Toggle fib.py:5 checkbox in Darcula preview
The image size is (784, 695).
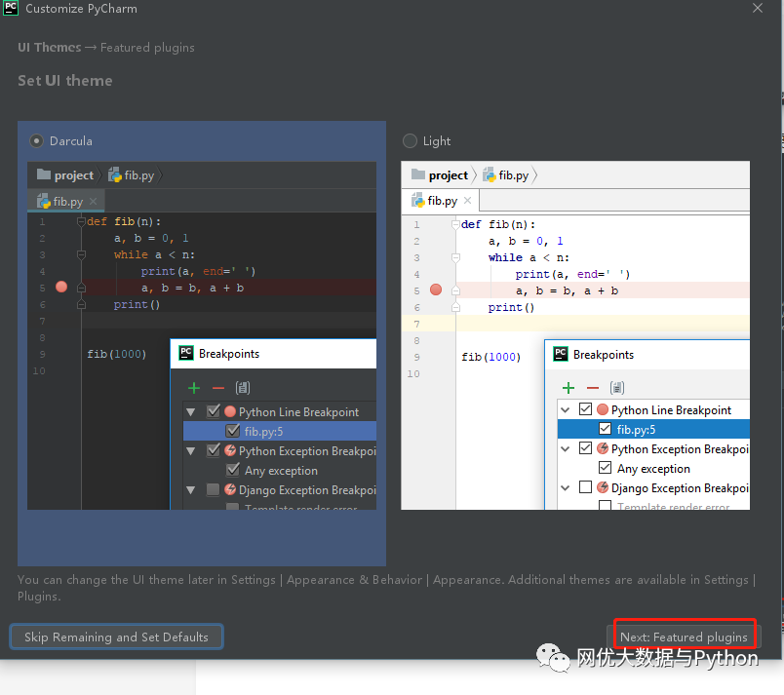[232, 430]
